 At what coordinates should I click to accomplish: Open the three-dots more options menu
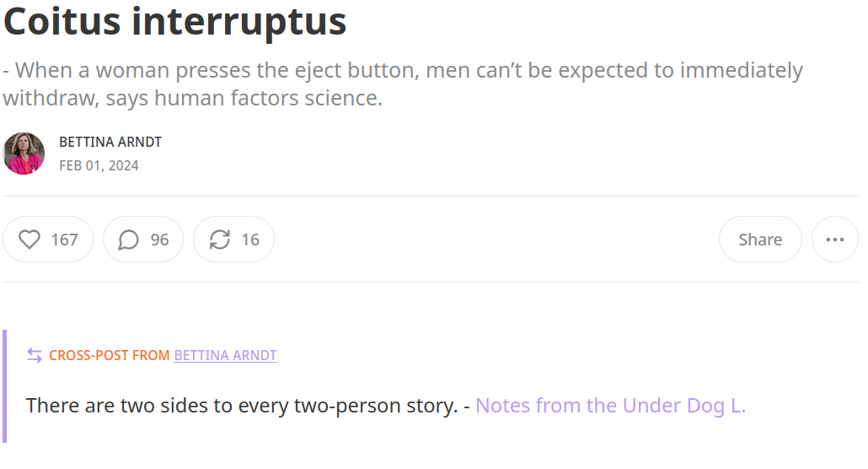coord(834,240)
